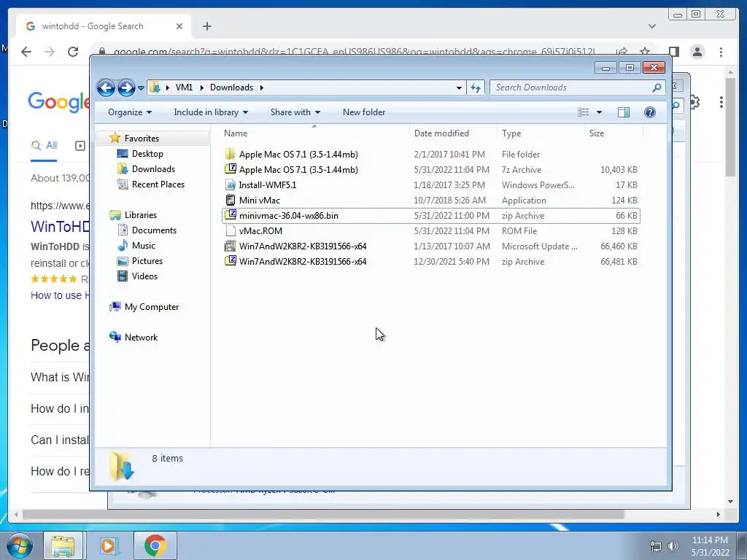
Task: Go back with Explorer's Back arrow
Action: (106, 87)
